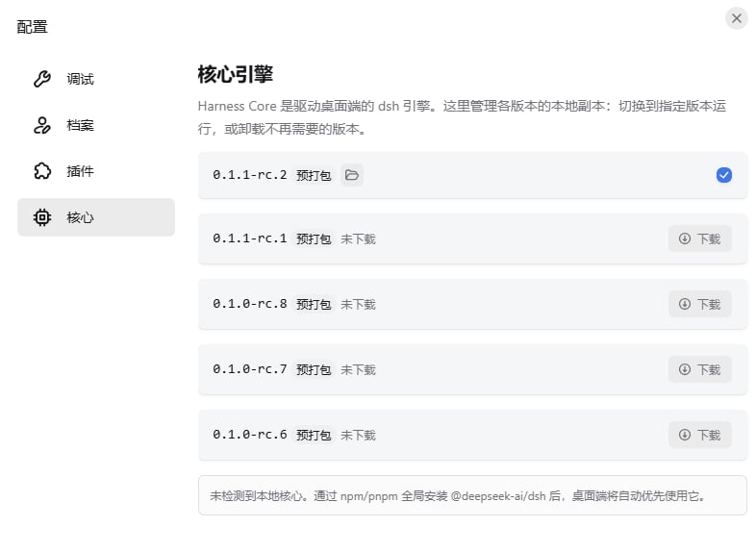Image resolution: width=756 pixels, height=552 pixels.
Task: Select the 核心 settings section
Action: coord(96,217)
